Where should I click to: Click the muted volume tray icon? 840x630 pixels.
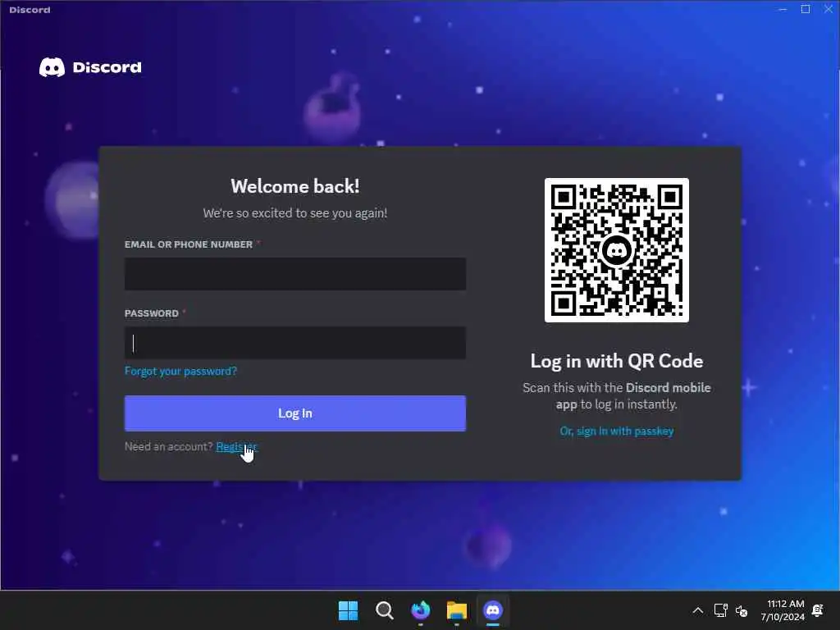(x=742, y=610)
